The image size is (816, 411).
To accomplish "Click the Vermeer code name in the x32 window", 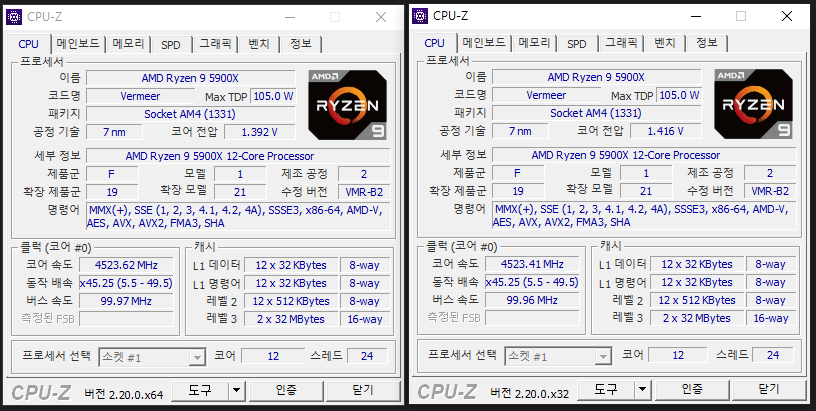I will [x=546, y=95].
